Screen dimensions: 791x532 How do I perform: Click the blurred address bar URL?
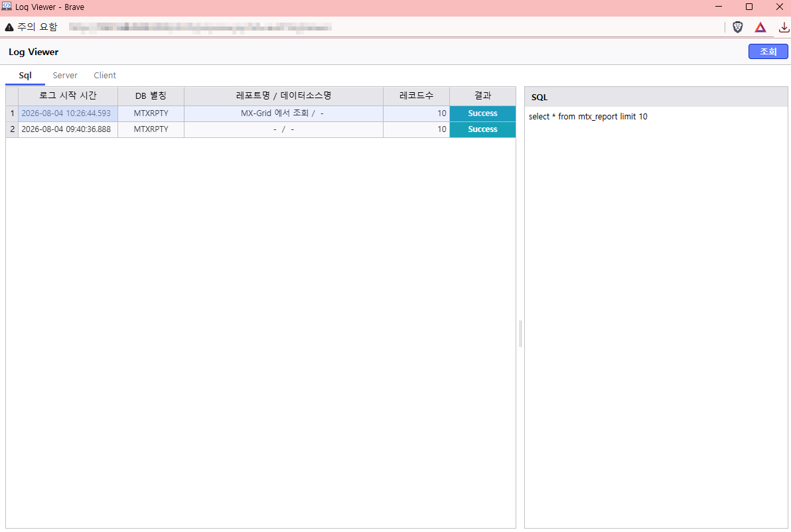[x=200, y=27]
